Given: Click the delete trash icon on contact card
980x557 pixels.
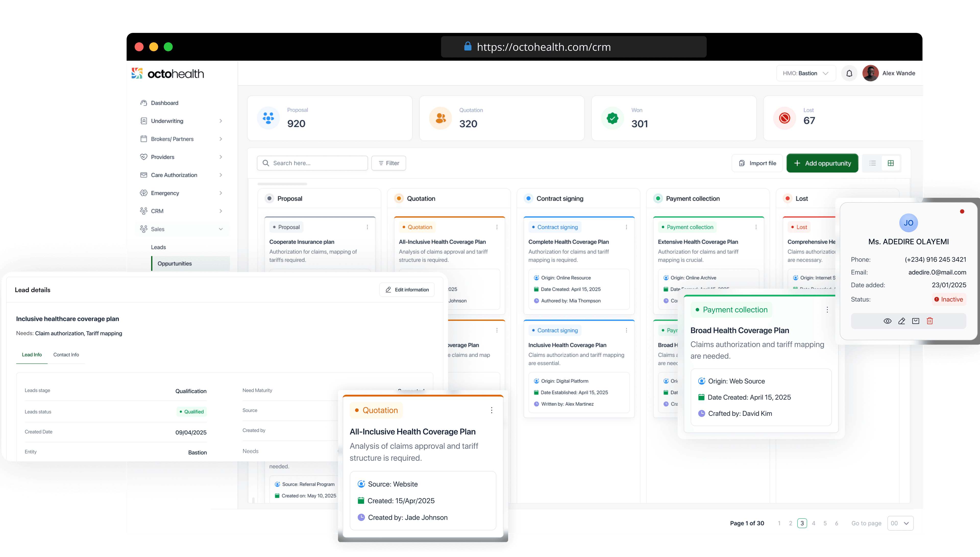Looking at the screenshot, I should click(929, 321).
